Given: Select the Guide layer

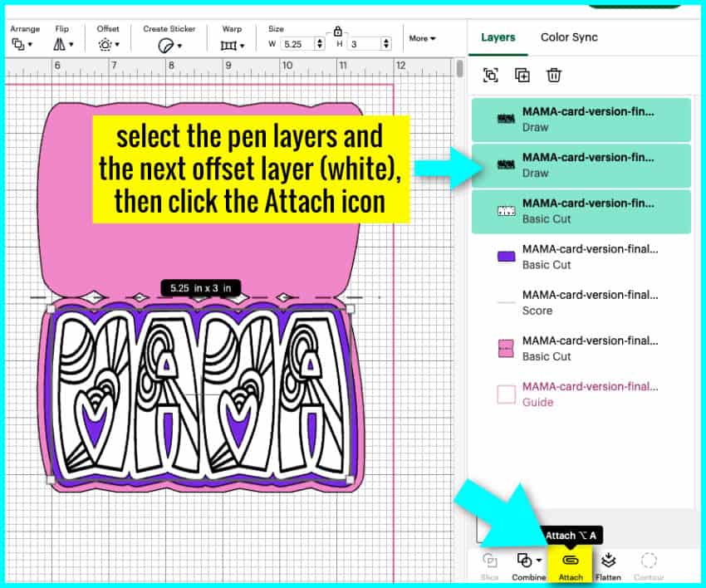Looking at the screenshot, I should coord(581,394).
